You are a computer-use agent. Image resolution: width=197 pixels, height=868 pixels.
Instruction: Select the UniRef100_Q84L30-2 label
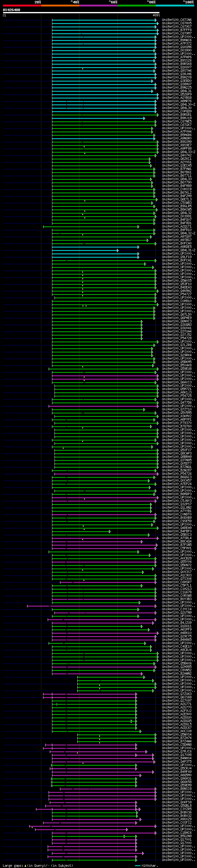pos(179,104)
